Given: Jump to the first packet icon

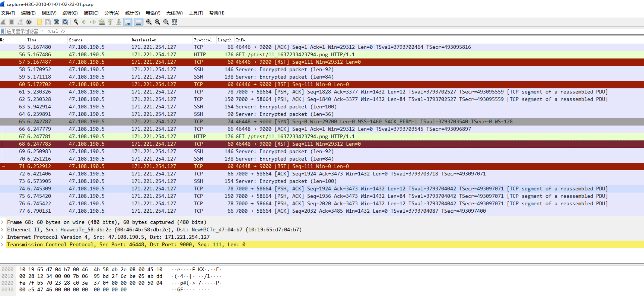Looking at the screenshot, I should (x=110, y=22).
